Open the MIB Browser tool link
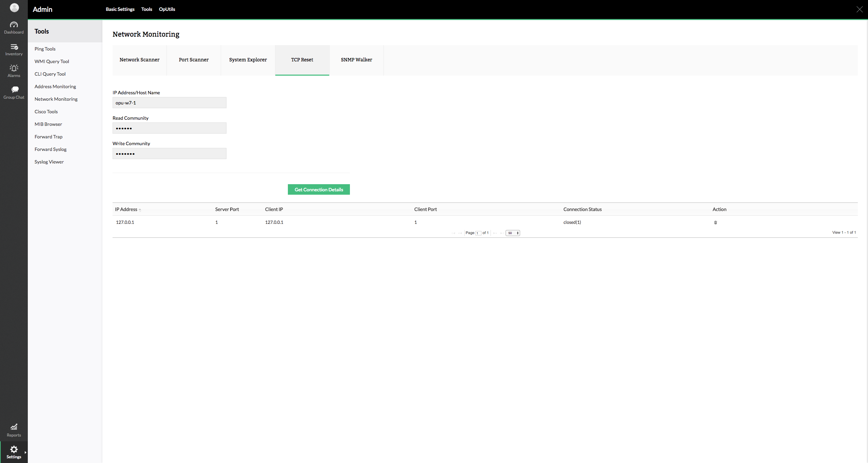This screenshot has width=868, height=463. point(48,124)
